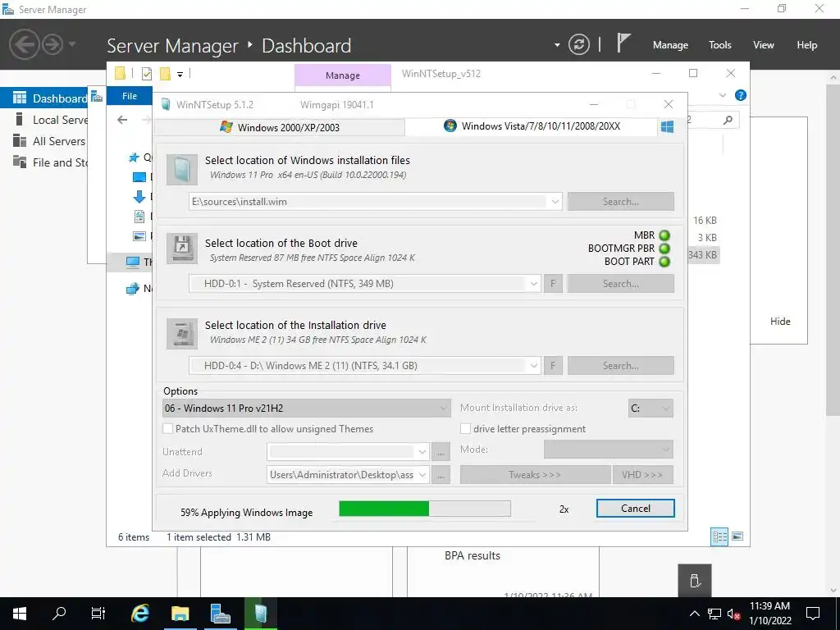Screen dimensions: 840x630
Task: Switch to Windows 2000/XP/2003 tab
Action: (280, 127)
